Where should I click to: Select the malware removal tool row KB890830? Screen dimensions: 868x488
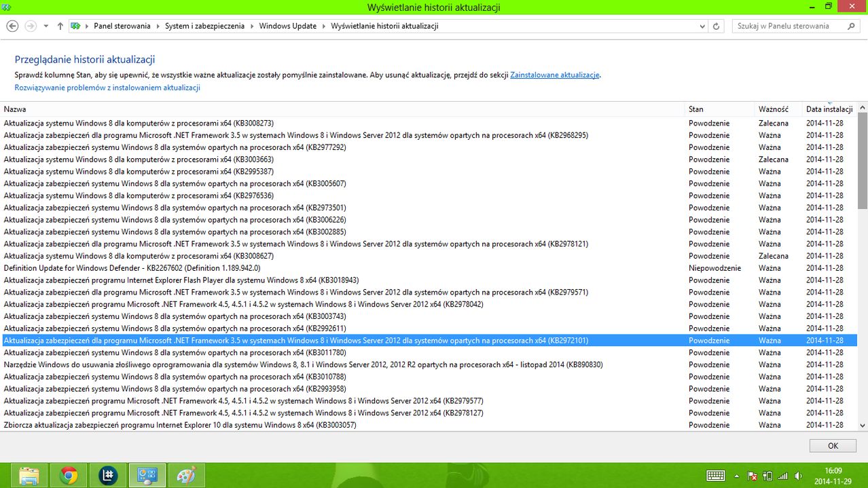point(429,364)
